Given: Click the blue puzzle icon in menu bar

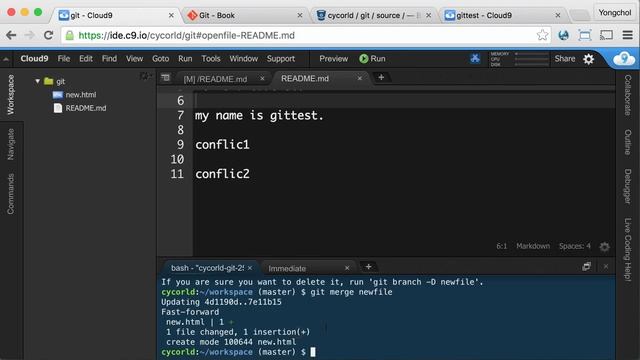Looking at the screenshot, I should tap(475, 59).
